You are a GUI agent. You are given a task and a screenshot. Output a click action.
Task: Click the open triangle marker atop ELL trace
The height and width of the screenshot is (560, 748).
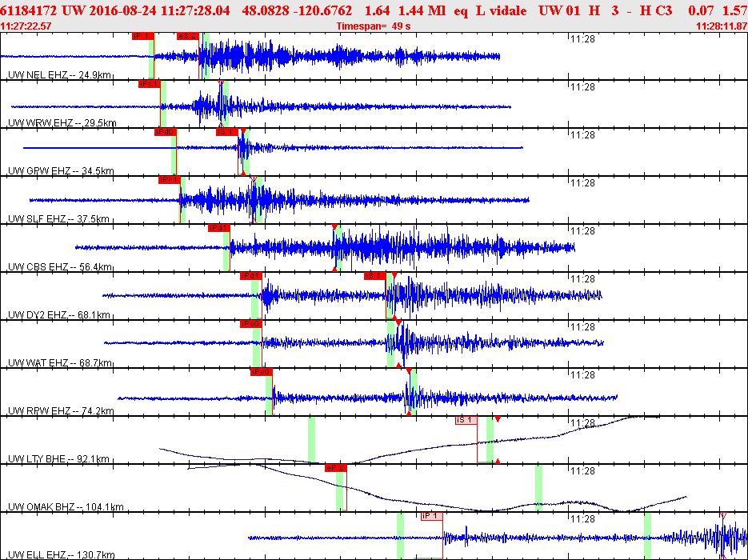point(723,515)
